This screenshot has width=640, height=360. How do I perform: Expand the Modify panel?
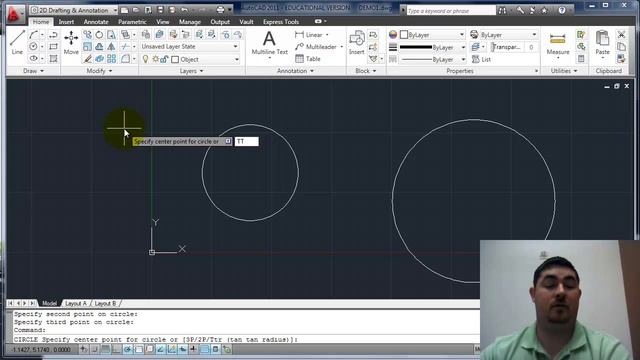(99, 71)
